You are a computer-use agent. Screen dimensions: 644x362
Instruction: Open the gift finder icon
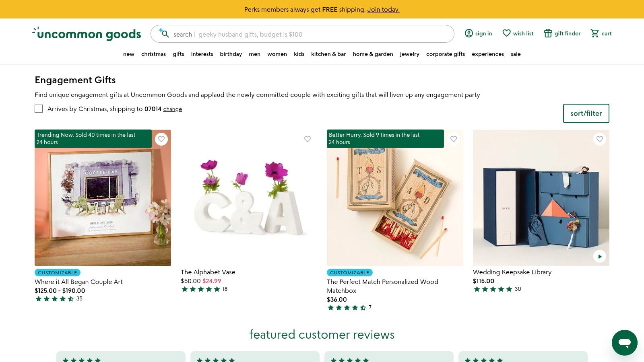click(x=548, y=33)
